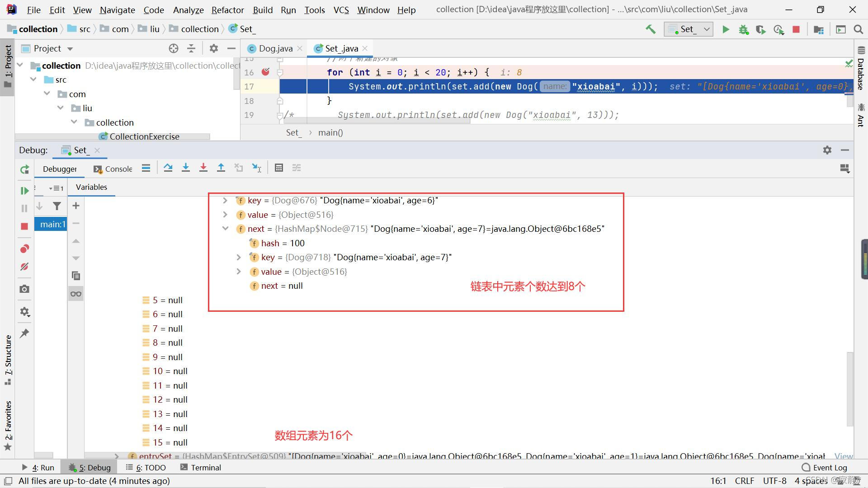The image size is (868, 488).
Task: Collapse the com package in project tree
Action: (x=47, y=94)
